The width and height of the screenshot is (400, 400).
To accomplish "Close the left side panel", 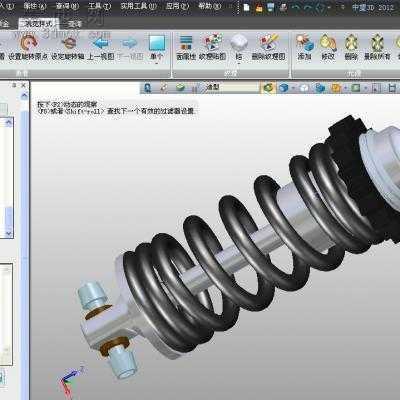I will 23,85.
